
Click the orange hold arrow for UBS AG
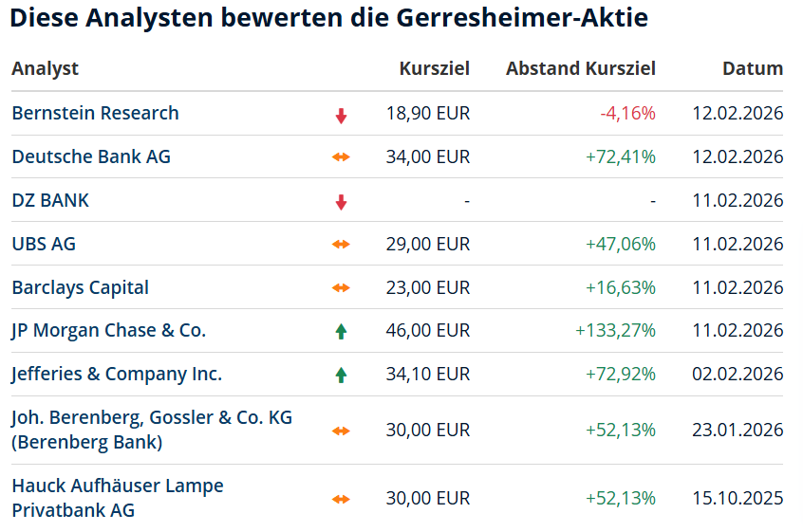(341, 245)
